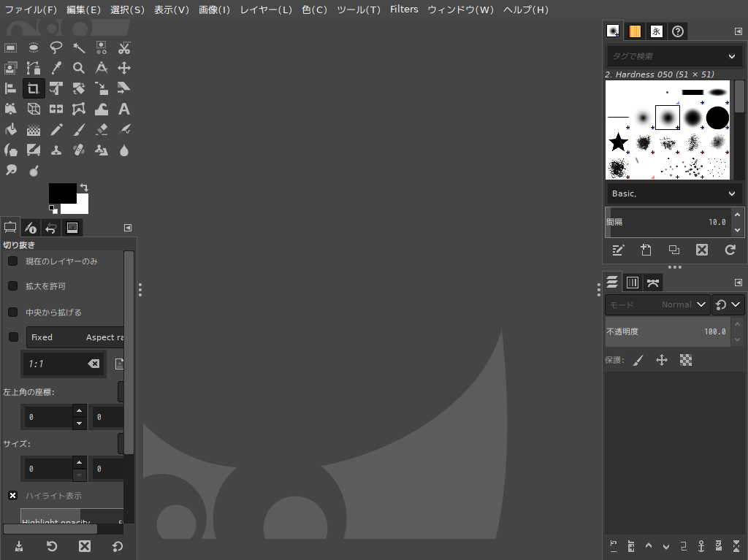Viewport: 748px width, 560px height.
Task: Toggle lock pixels paintbrush icon
Action: tap(638, 360)
